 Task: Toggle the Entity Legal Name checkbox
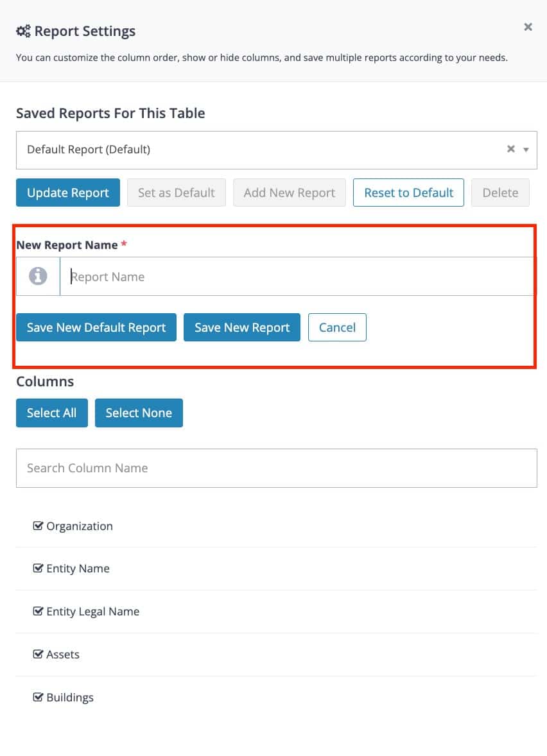point(38,611)
